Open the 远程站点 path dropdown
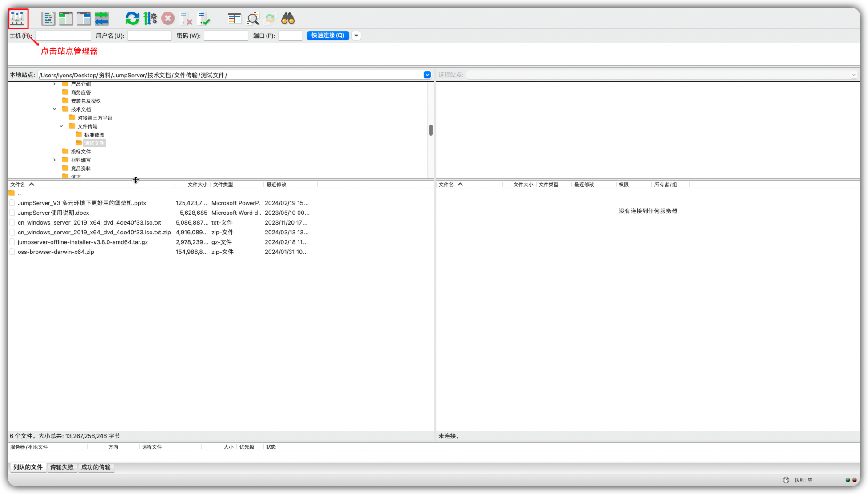 pos(853,75)
